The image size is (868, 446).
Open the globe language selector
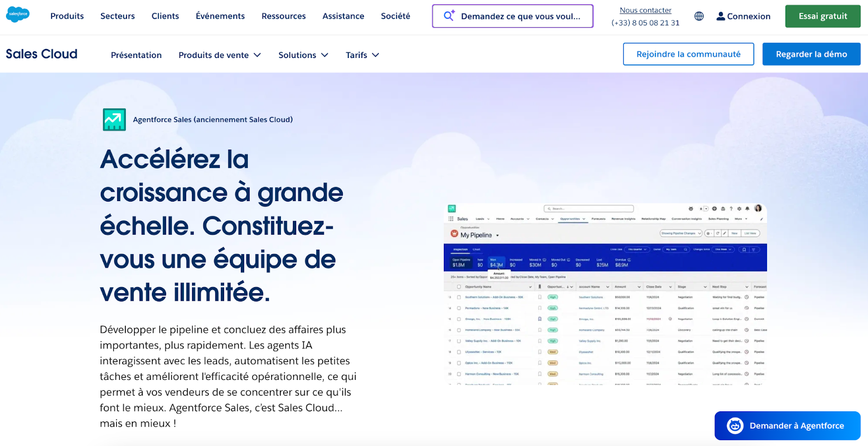click(x=699, y=16)
